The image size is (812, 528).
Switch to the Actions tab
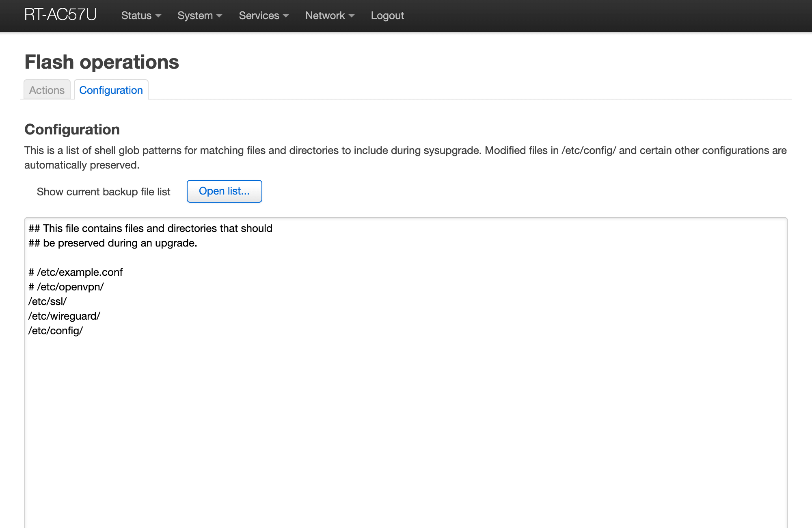click(47, 90)
